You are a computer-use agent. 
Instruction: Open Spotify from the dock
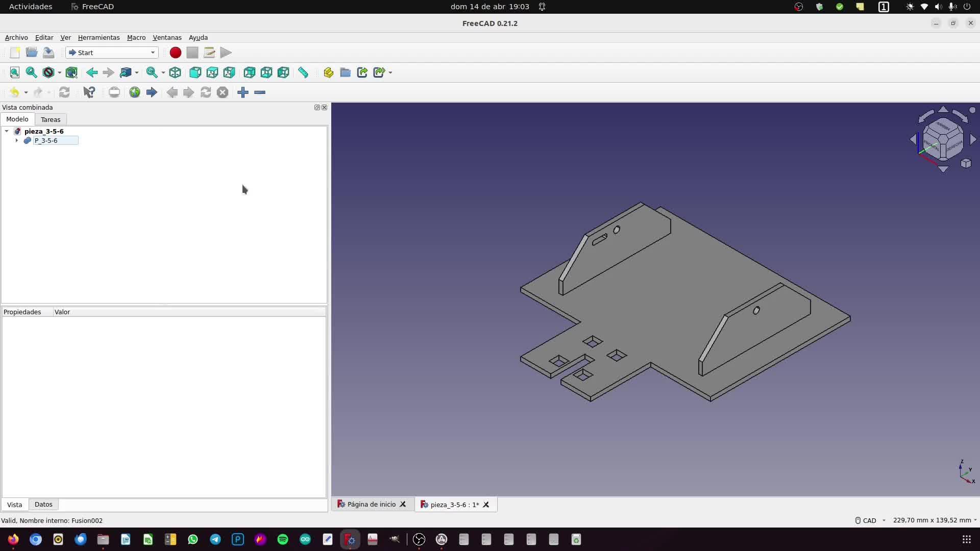point(283,539)
